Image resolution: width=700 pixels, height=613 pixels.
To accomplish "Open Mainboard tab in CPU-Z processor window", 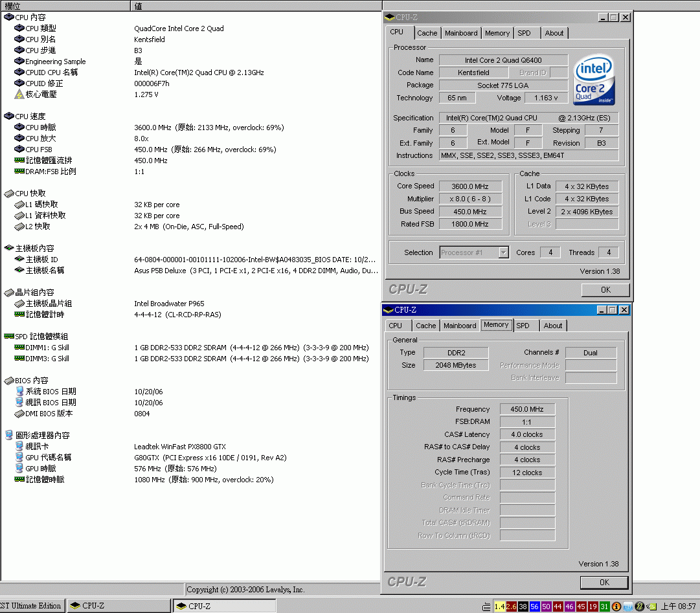I will tap(461, 33).
